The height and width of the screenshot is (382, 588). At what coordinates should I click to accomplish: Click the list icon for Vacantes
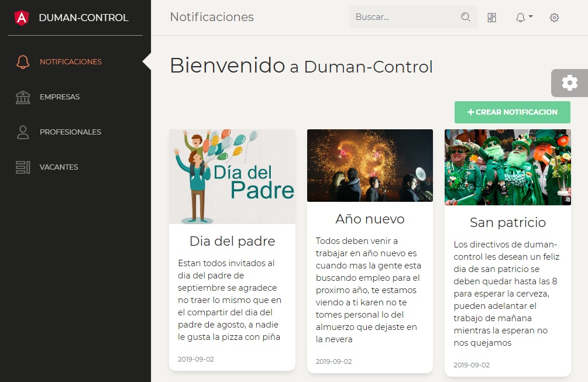coord(23,167)
